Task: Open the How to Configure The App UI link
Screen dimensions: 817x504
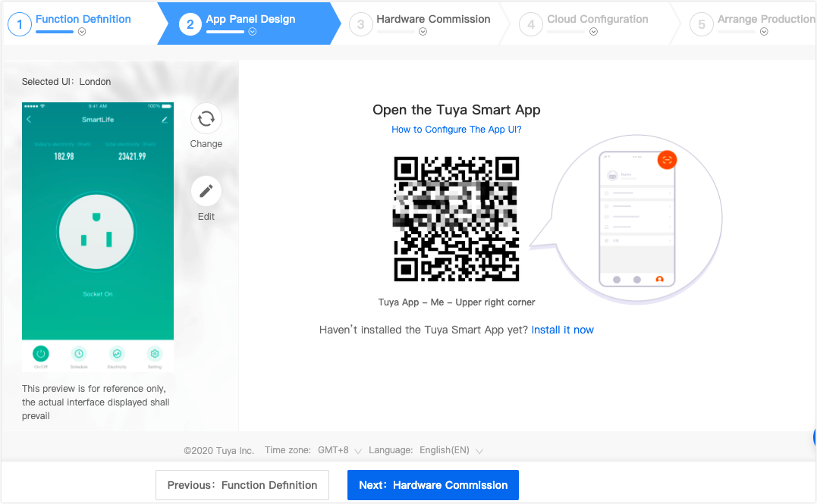Action: pyautogui.click(x=456, y=129)
